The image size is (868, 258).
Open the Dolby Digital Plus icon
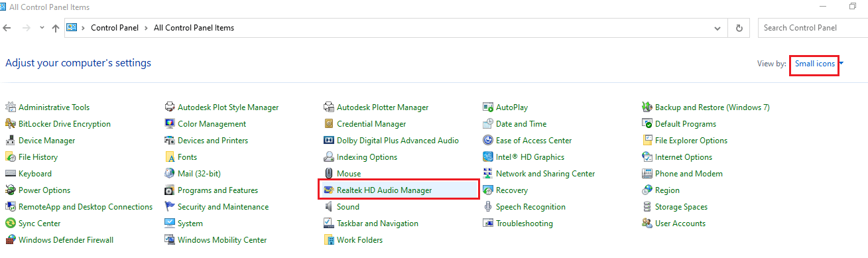(329, 141)
